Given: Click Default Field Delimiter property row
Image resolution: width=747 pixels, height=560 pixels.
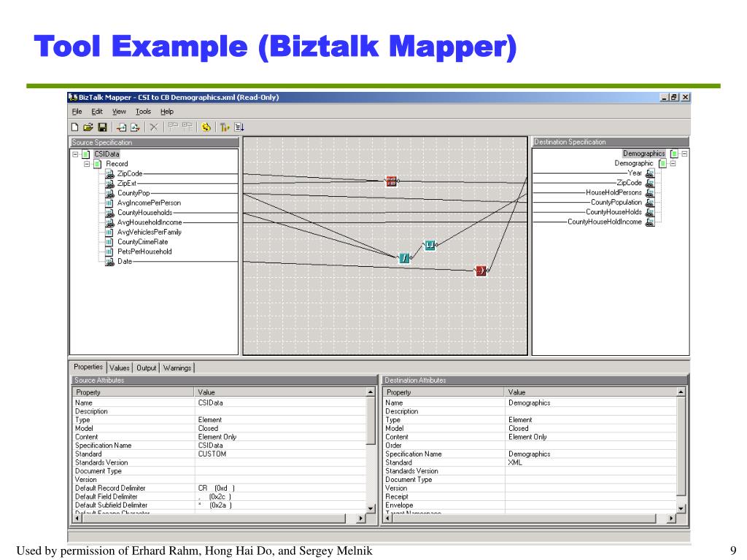Looking at the screenshot, I should coord(219,497).
